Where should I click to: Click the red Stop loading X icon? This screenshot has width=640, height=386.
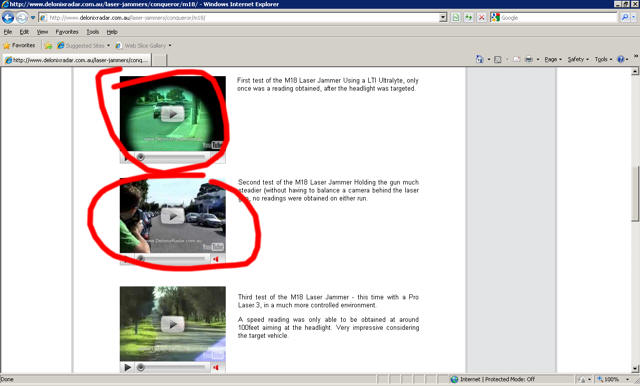tap(482, 18)
